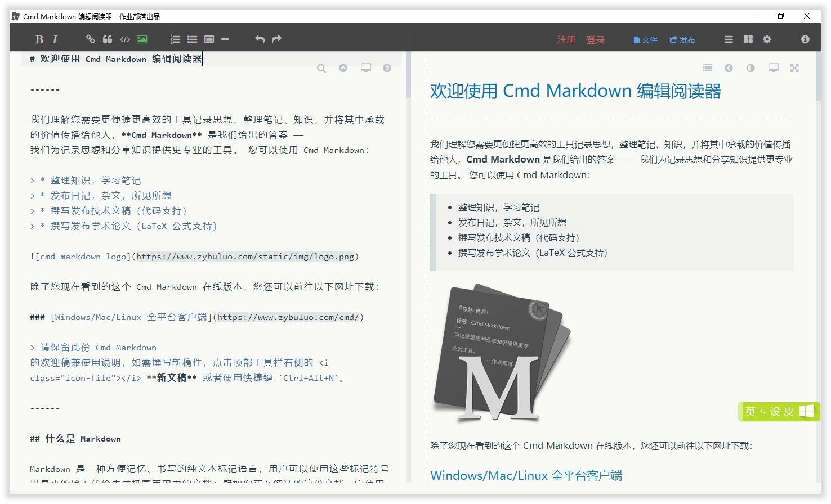Open the settings gear menu
Image resolution: width=831 pixels, height=504 pixels.
[x=767, y=39]
